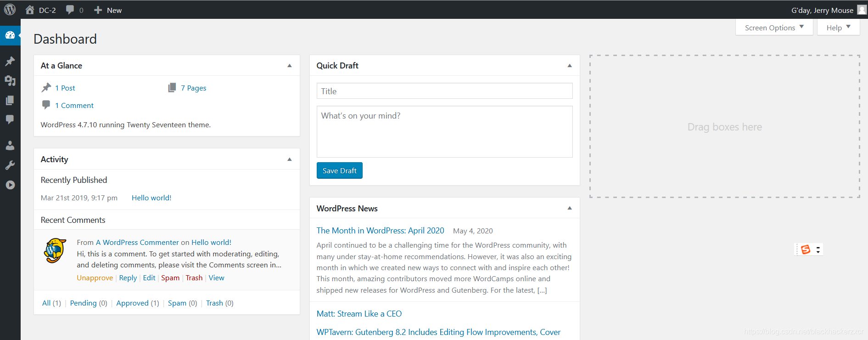Open Users icon in sidebar
The image size is (868, 340).
click(10, 146)
